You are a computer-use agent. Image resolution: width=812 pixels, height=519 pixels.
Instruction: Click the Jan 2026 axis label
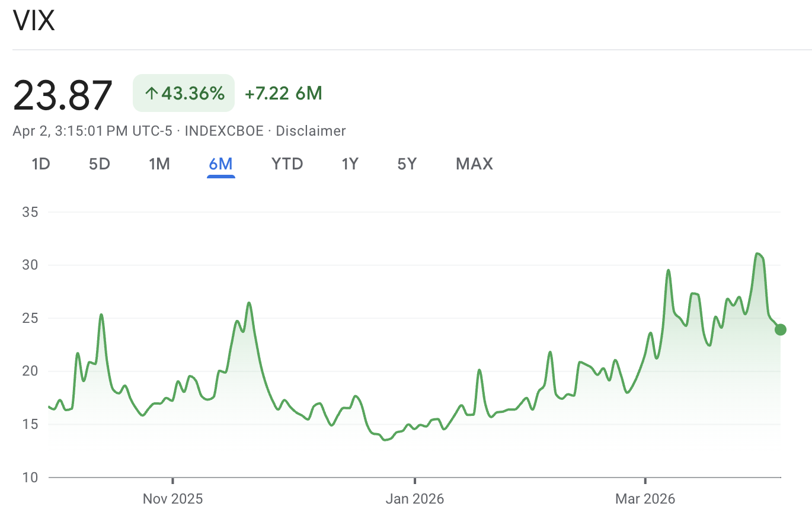point(414,499)
